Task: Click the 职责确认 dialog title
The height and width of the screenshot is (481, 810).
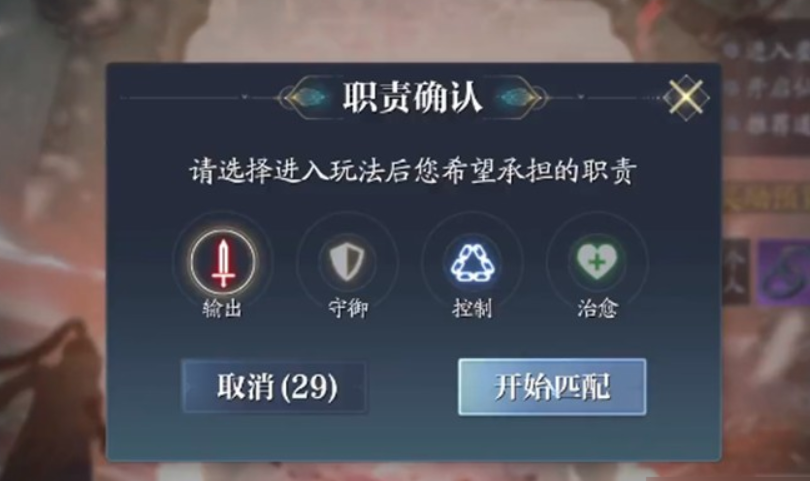Action: tap(412, 97)
